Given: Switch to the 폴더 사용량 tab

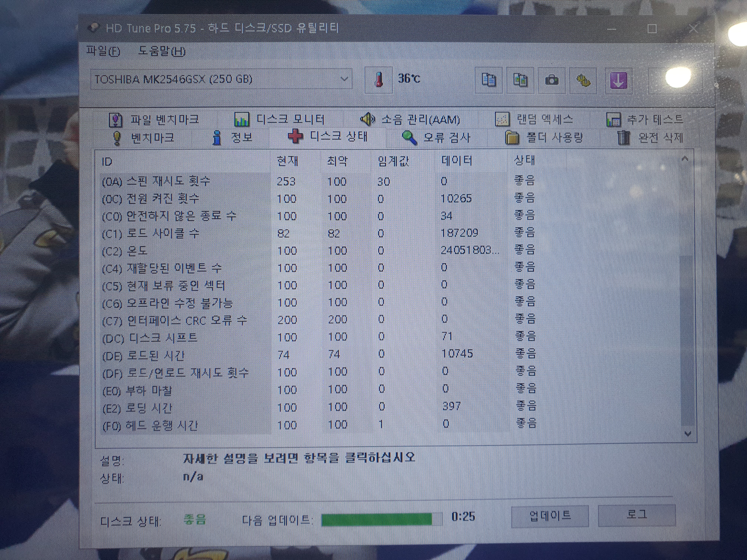Looking at the screenshot, I should pyautogui.click(x=544, y=137).
